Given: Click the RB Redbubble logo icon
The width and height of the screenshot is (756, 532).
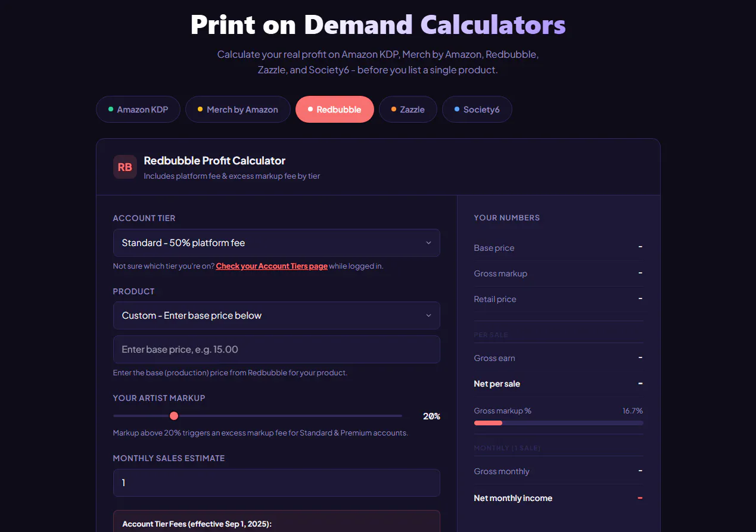Looking at the screenshot, I should pyautogui.click(x=125, y=167).
